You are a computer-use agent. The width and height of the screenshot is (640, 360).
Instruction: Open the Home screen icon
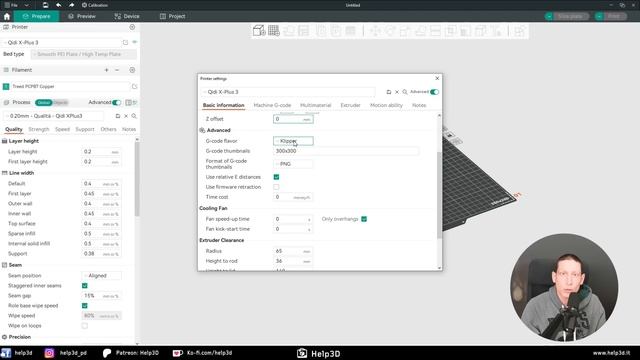tap(7, 16)
